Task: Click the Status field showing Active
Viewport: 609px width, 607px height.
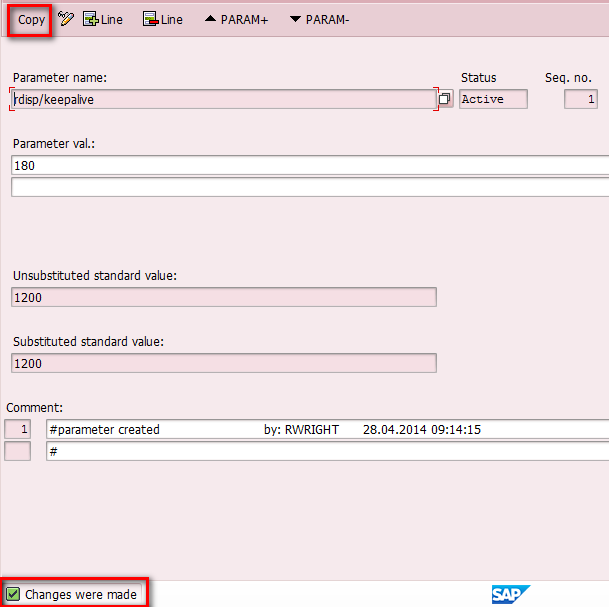Action: tap(493, 99)
